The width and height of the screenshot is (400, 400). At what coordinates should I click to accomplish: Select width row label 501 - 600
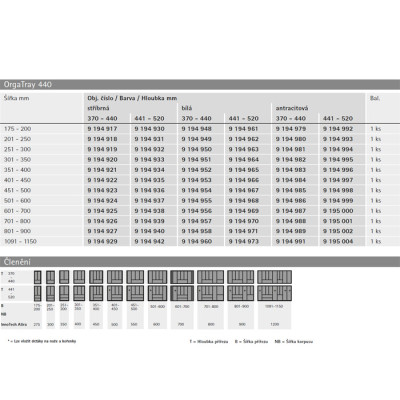point(17,201)
